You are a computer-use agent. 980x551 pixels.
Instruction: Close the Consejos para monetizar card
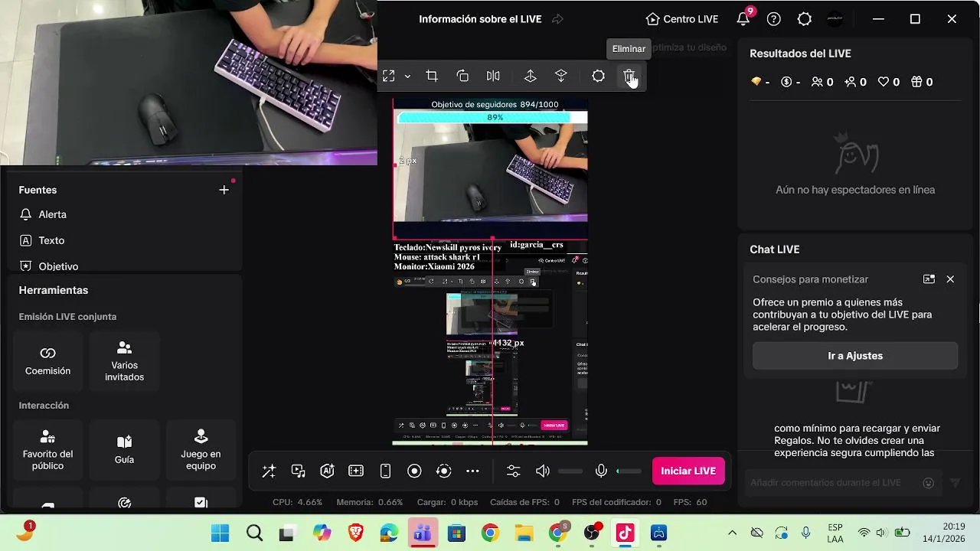coord(950,279)
